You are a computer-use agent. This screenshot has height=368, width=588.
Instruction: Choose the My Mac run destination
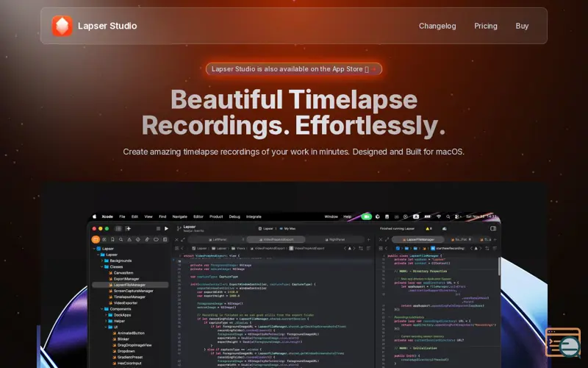click(287, 228)
